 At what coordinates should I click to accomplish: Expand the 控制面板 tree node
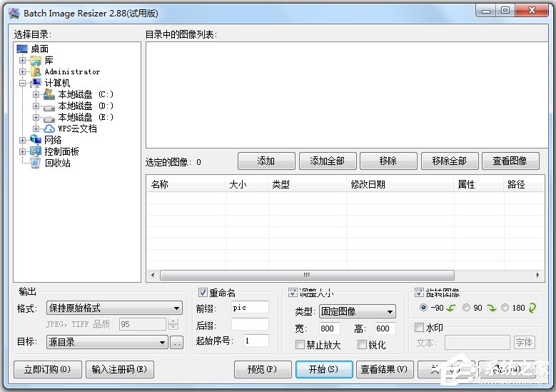click(x=22, y=151)
